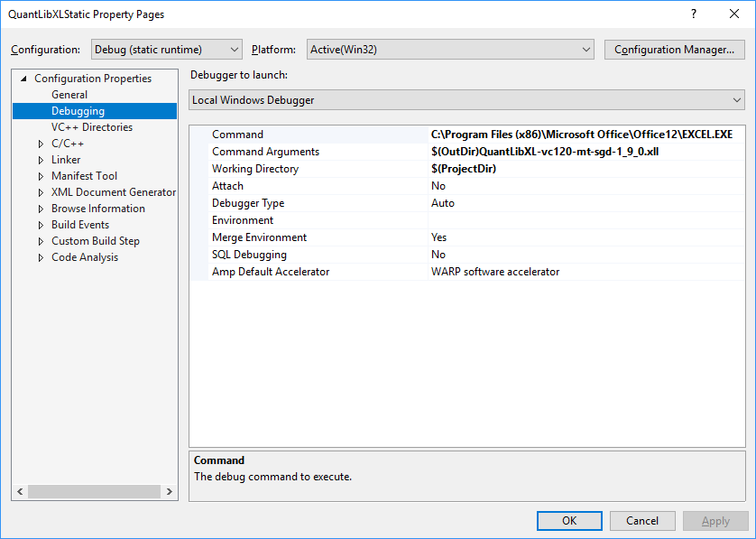Image resolution: width=756 pixels, height=539 pixels.
Task: Open the Configuration dropdown
Action: coord(167,50)
